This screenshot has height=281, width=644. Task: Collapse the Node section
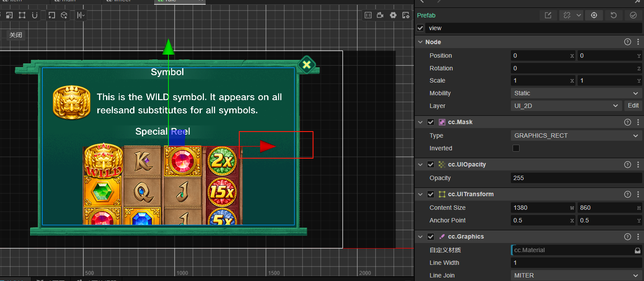[420, 42]
